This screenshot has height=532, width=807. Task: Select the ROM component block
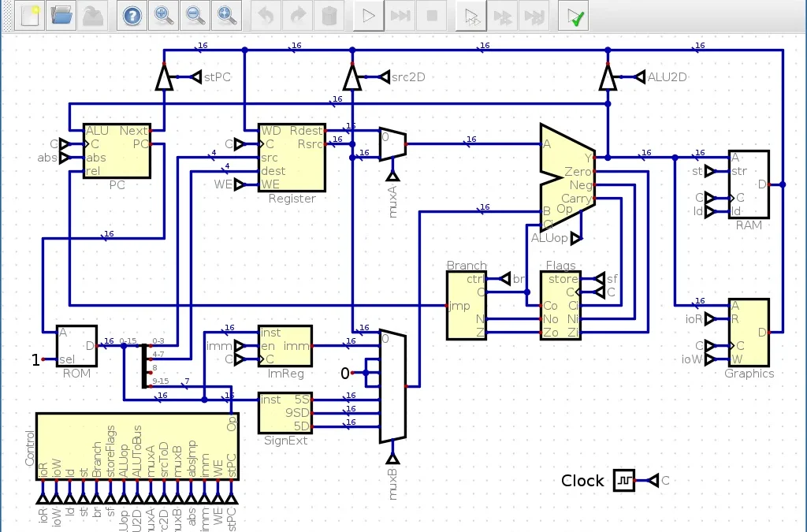click(76, 345)
